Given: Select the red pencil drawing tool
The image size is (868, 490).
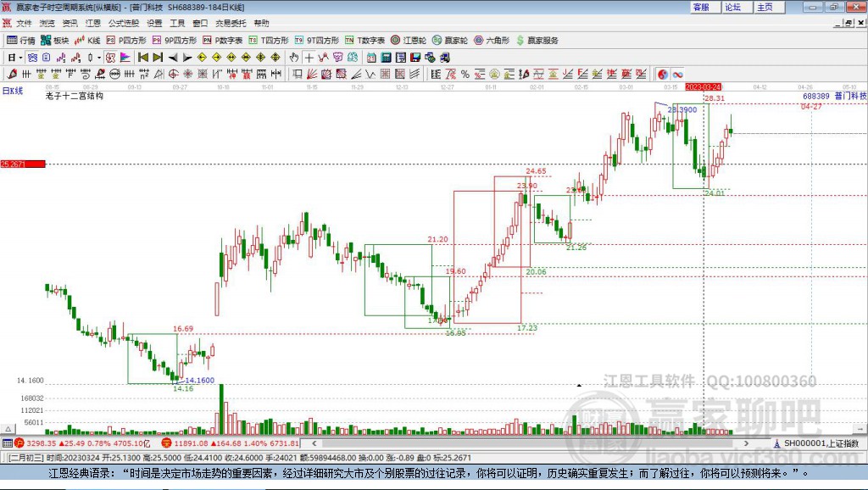Looking at the screenshot, I should (12, 75).
